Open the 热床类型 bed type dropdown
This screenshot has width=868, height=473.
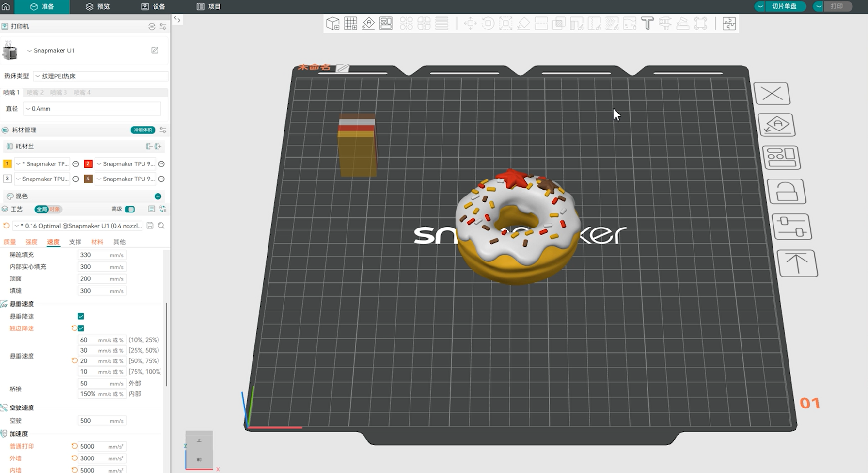coord(101,76)
